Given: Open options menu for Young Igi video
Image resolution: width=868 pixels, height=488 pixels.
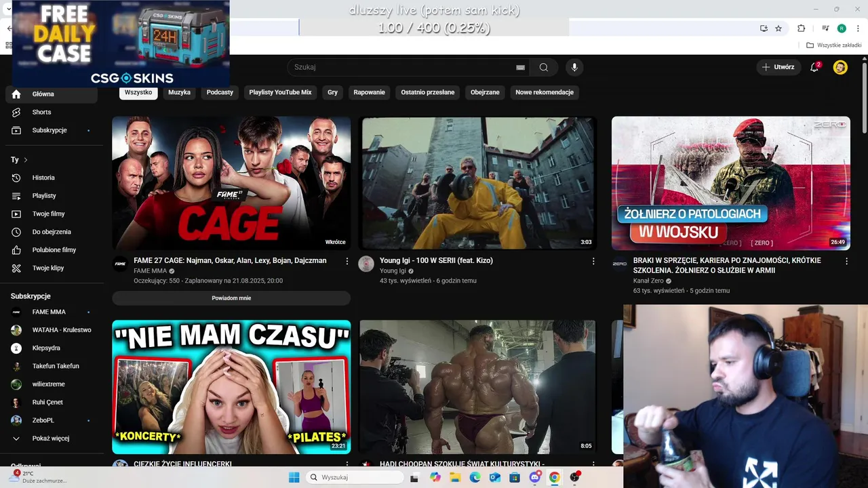Looking at the screenshot, I should point(593,261).
